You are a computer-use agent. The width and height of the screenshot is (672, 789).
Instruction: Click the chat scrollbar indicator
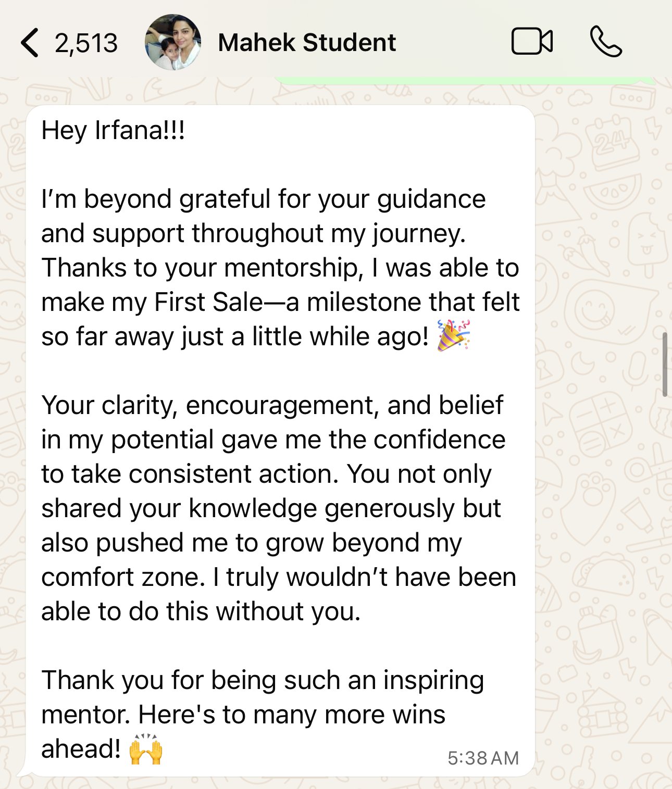tap(665, 365)
